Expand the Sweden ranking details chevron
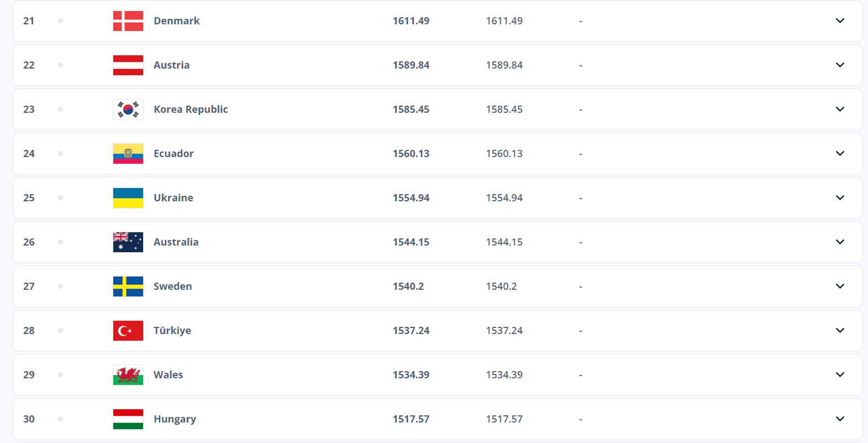 click(840, 286)
